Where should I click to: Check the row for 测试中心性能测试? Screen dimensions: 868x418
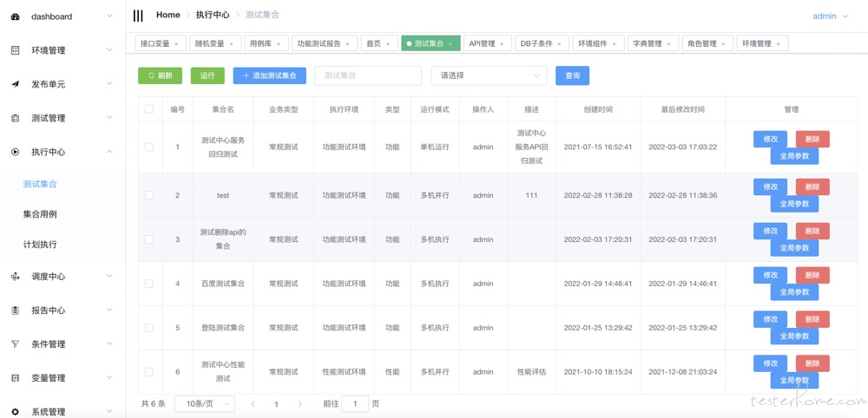149,372
